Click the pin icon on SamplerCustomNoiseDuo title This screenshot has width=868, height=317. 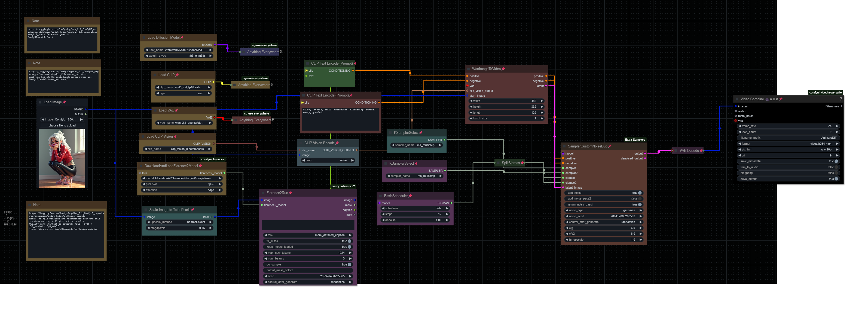(x=610, y=146)
